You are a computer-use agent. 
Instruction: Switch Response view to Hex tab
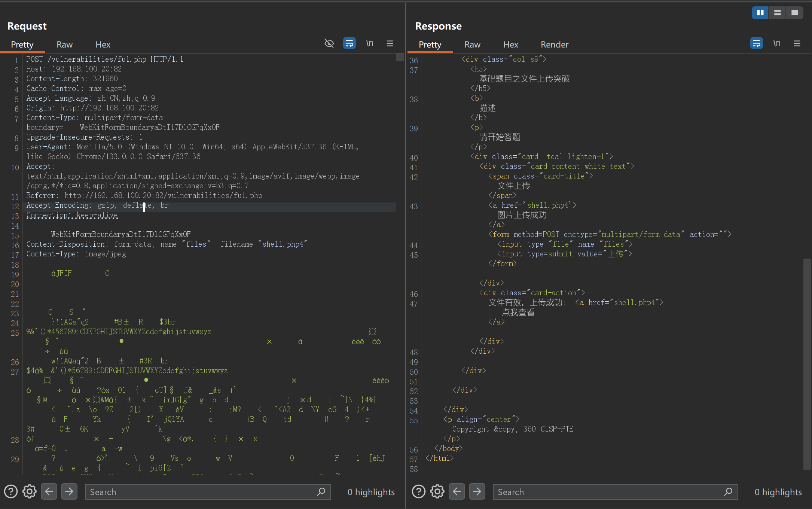click(510, 45)
